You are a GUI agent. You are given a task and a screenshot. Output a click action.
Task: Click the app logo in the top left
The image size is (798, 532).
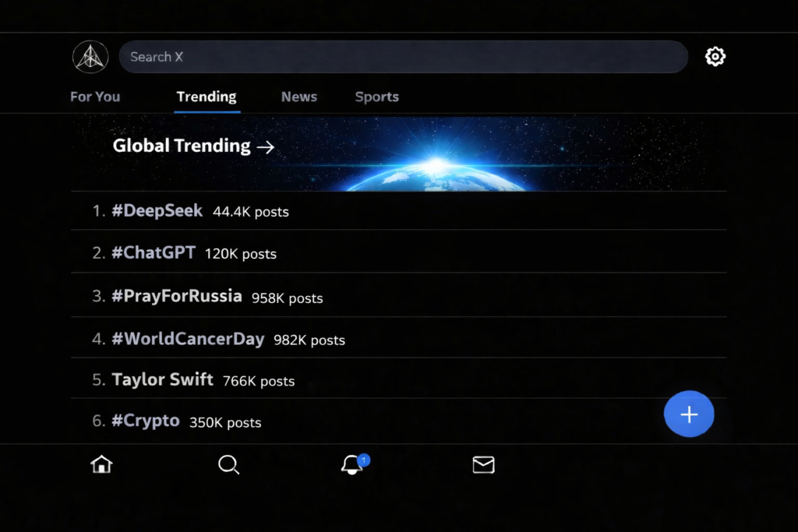pyautogui.click(x=90, y=56)
